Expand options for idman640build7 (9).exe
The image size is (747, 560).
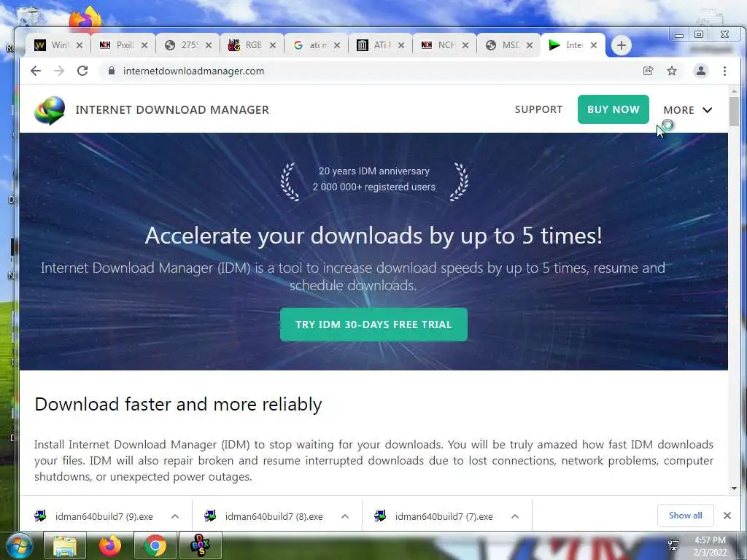tap(175, 516)
